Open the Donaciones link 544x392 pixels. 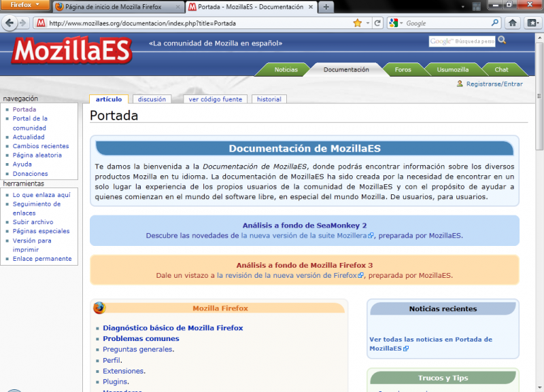click(x=30, y=173)
